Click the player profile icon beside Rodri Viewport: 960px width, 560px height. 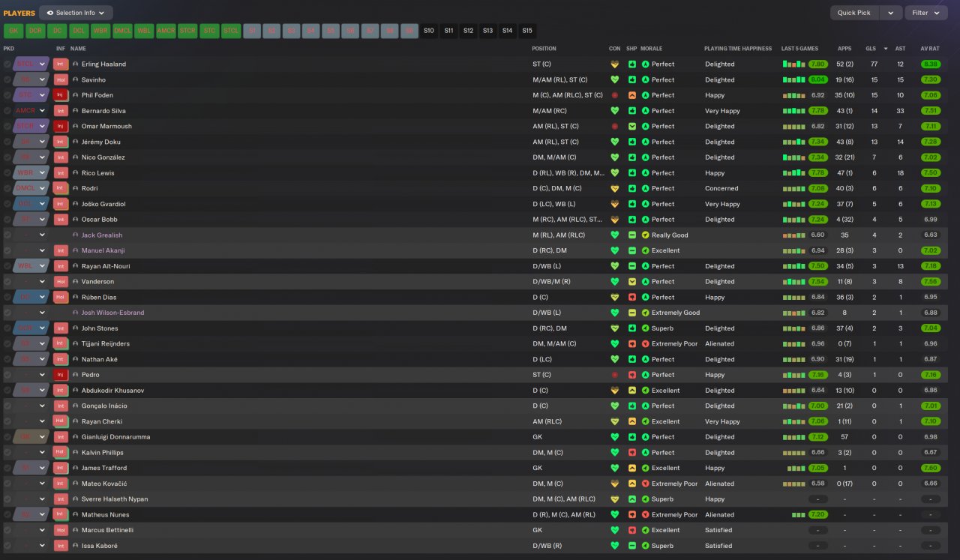[x=76, y=189]
